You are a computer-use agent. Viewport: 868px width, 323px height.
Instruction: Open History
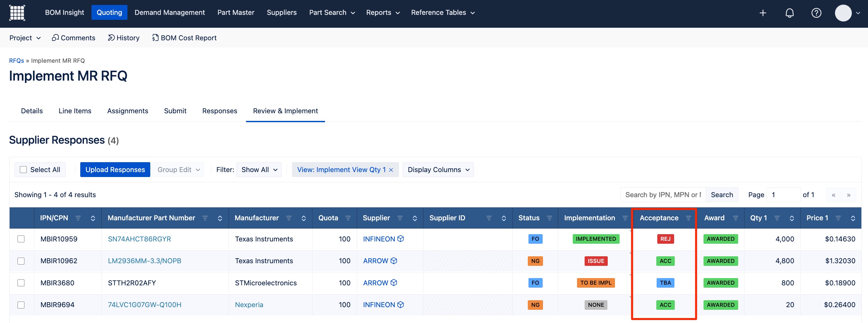(123, 38)
